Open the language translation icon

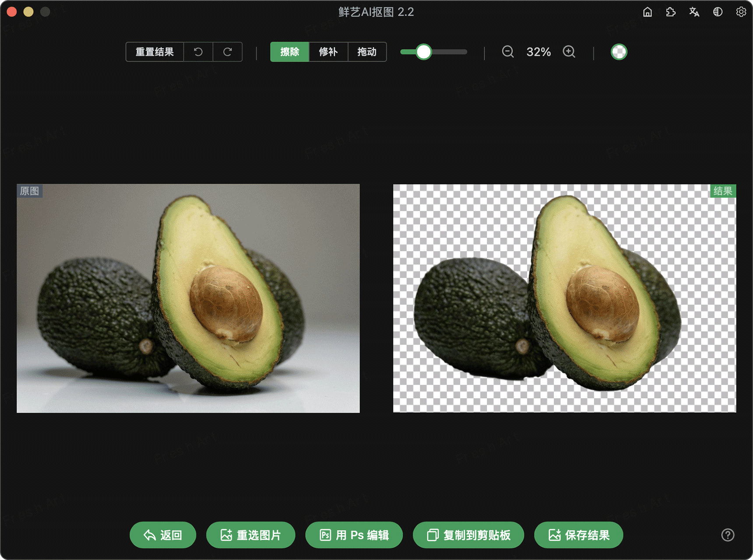pyautogui.click(x=694, y=12)
